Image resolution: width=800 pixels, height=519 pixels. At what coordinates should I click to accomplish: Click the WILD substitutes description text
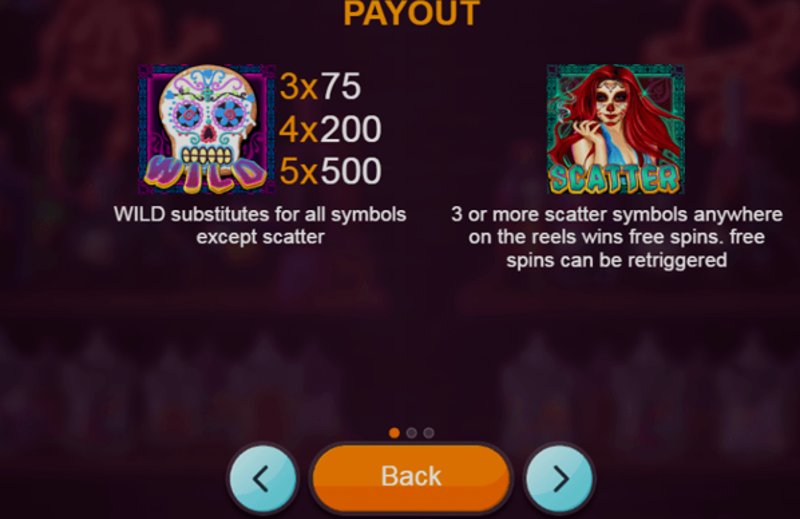coord(260,225)
